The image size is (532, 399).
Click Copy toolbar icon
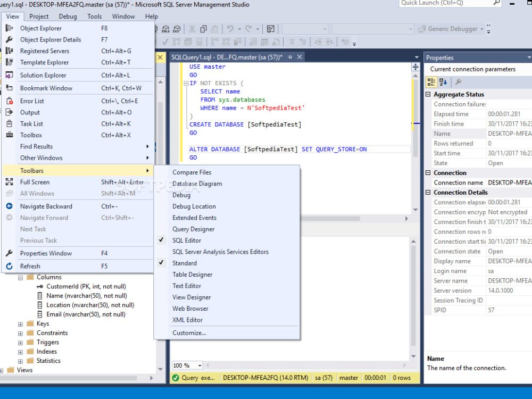click(x=203, y=29)
